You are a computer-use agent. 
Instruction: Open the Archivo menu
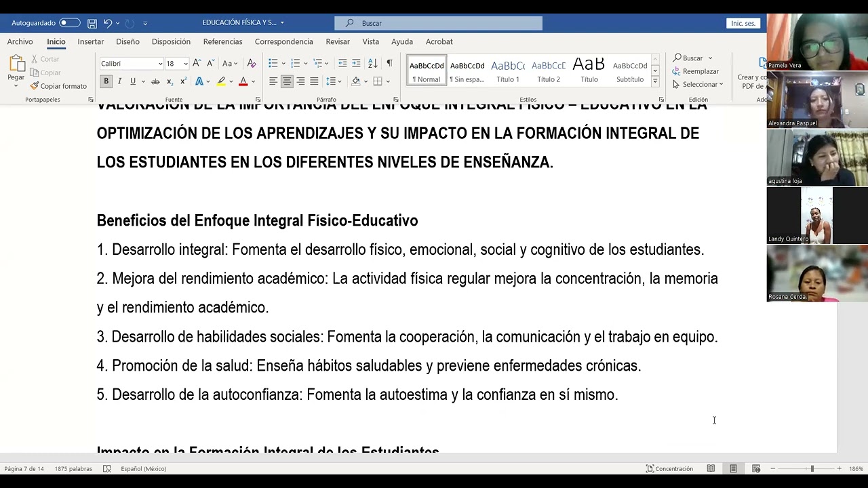point(20,41)
